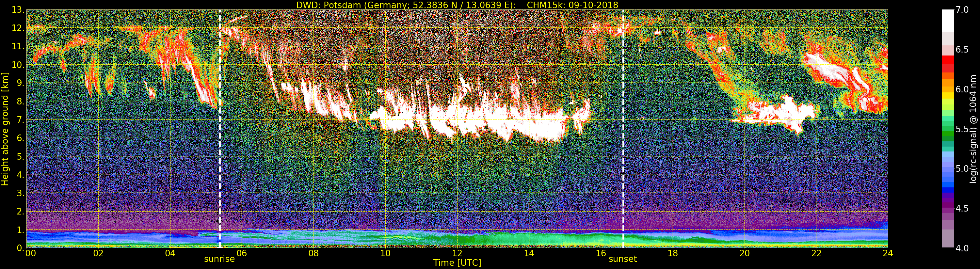Click the height axis tick '12.'
The height and width of the screenshot is (269, 980).
point(18,28)
